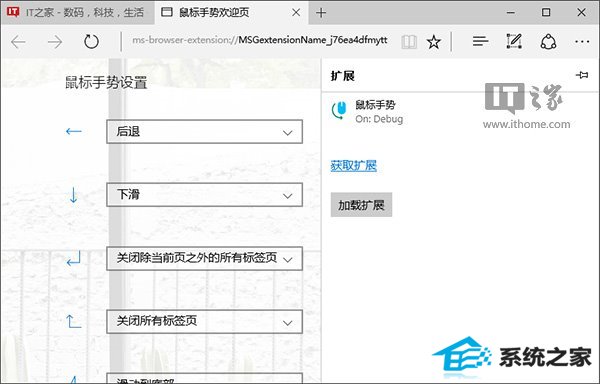
Task: Open the Hub lines icon
Action: click(x=480, y=41)
